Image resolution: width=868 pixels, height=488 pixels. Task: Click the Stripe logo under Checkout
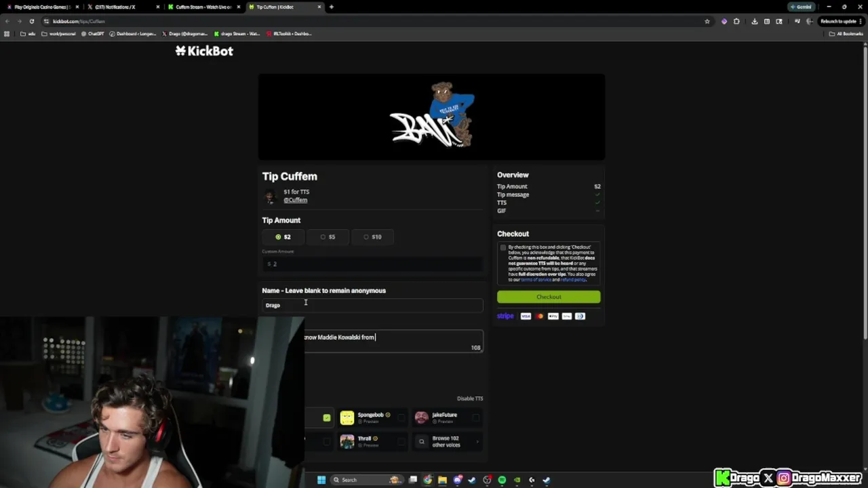pyautogui.click(x=505, y=316)
